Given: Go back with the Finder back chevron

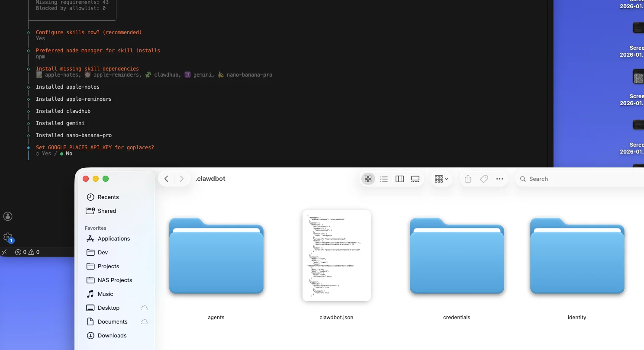Looking at the screenshot, I should [x=167, y=179].
